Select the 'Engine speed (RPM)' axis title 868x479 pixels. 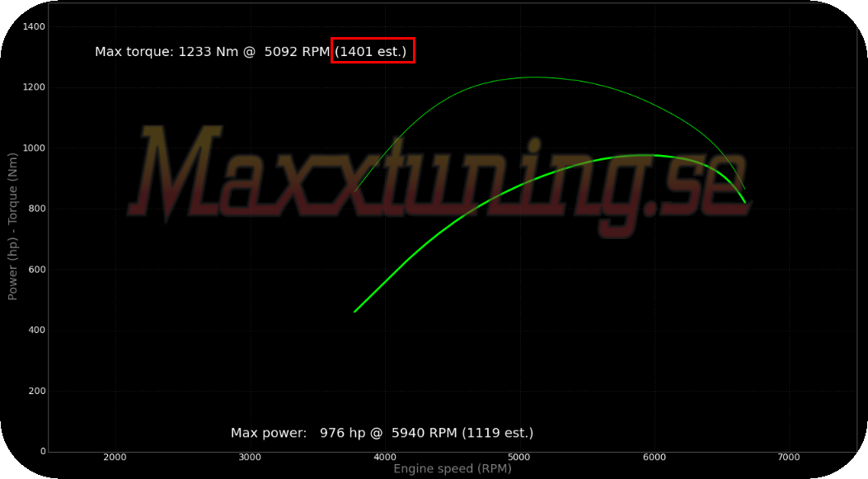tap(453, 469)
